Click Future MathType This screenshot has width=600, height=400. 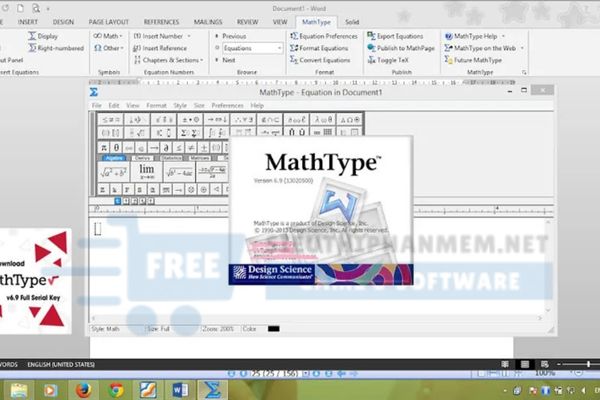click(x=473, y=60)
